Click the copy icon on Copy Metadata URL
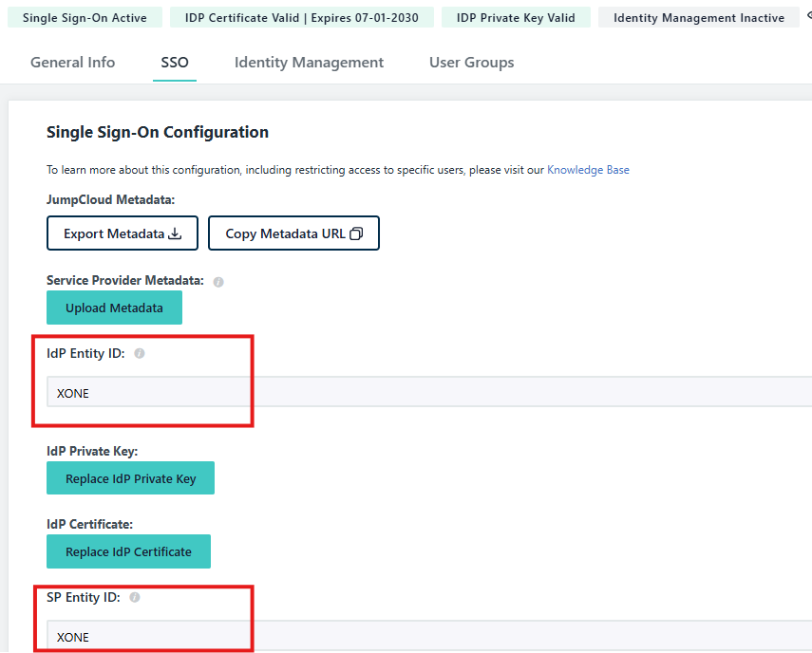This screenshot has height=653, width=812. click(356, 233)
